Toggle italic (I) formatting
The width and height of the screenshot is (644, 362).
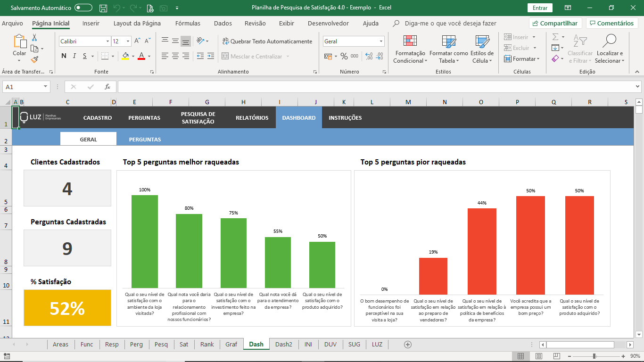[74, 56]
